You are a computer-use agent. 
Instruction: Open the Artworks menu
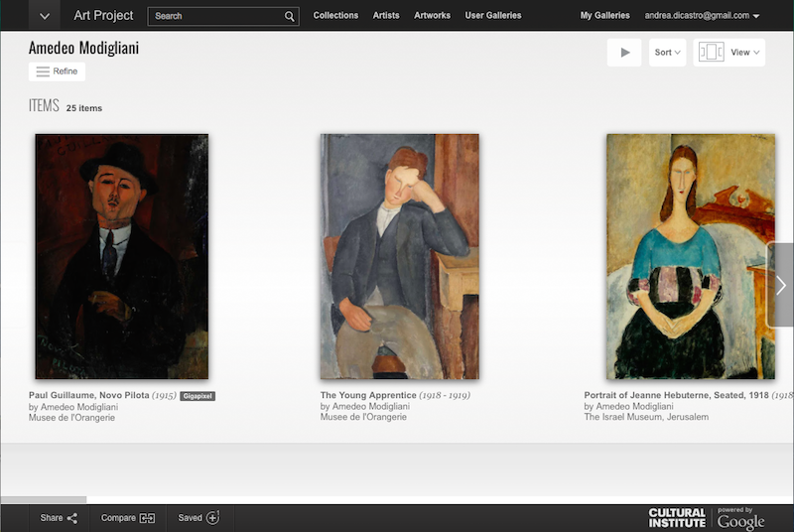coord(432,15)
